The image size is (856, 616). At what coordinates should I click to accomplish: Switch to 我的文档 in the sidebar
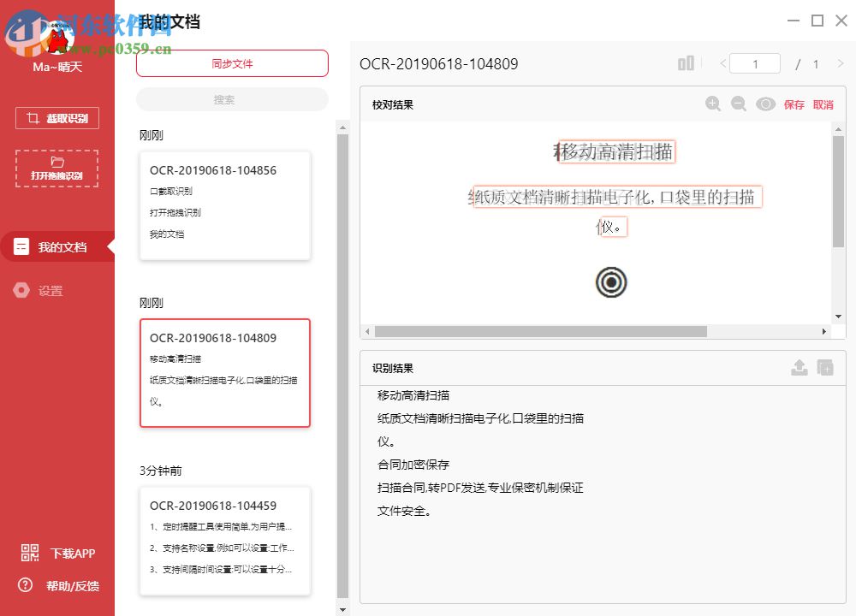[51, 246]
